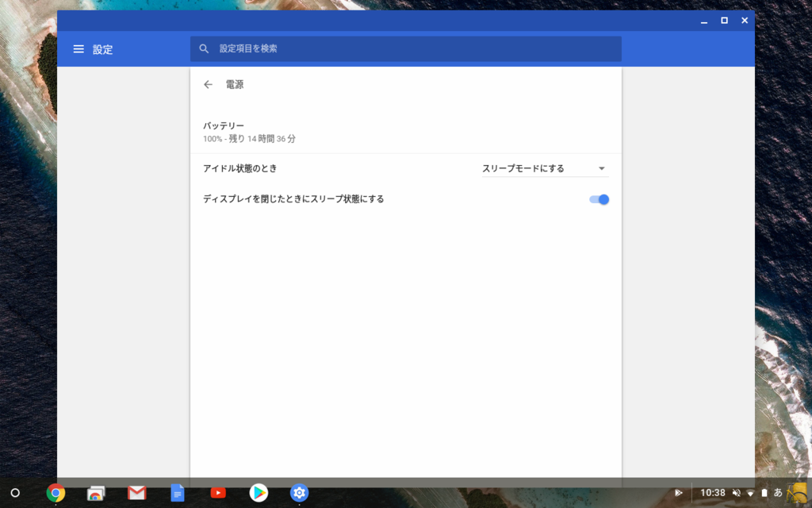
Task: Click the アイドル状態のとき label
Action: coord(239,168)
